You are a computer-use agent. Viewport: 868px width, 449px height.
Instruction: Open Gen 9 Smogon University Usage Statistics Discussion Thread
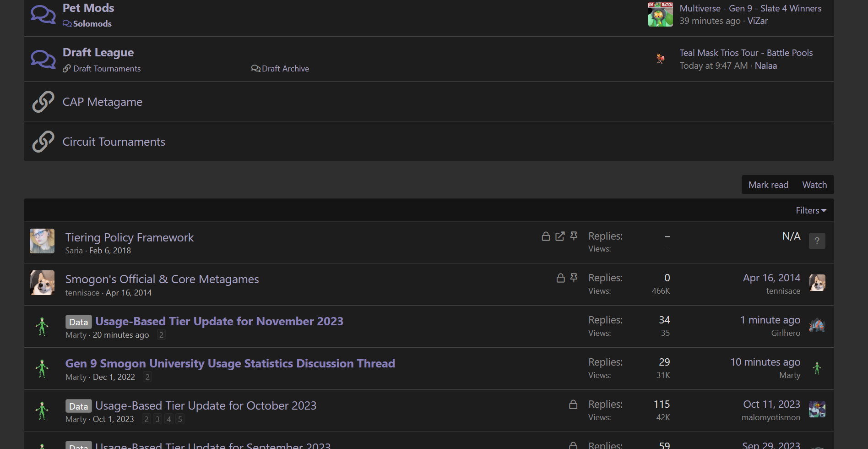tap(230, 363)
